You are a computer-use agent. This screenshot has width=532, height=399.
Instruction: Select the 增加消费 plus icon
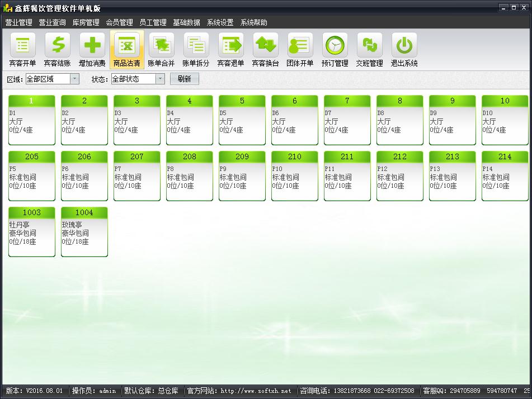92,50
